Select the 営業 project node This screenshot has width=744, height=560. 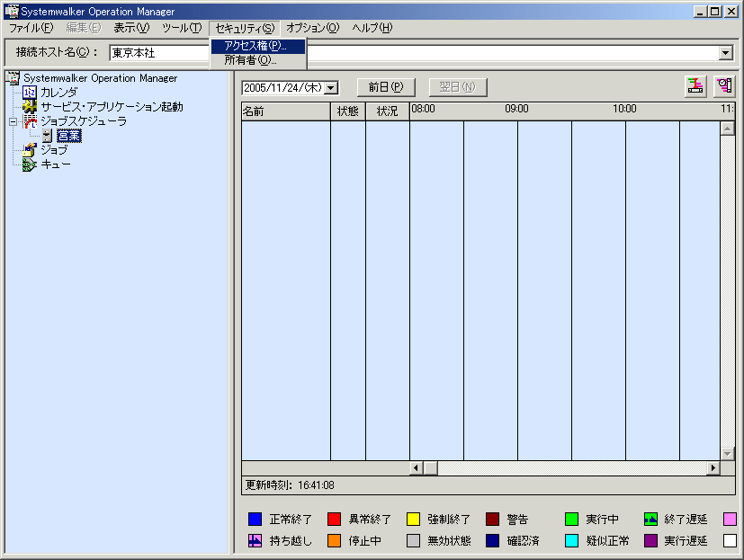point(69,136)
